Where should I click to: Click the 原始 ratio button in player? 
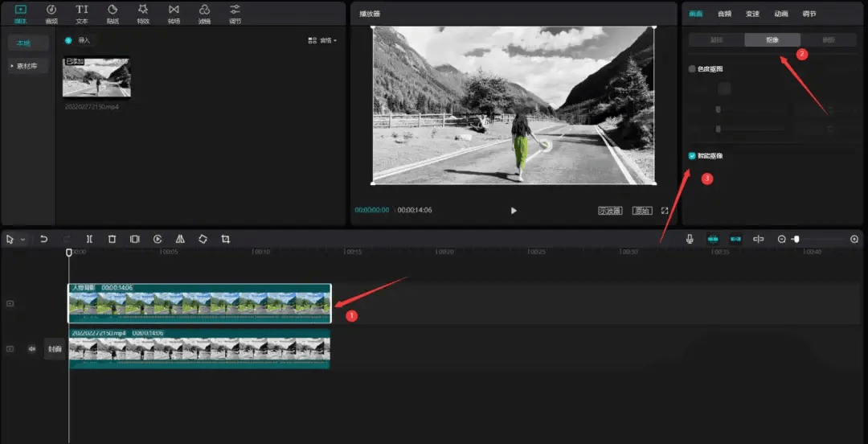point(642,211)
